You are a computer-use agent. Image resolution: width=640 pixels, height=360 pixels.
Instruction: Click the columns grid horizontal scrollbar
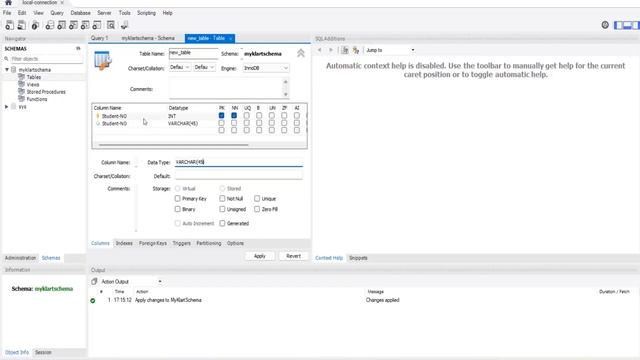click(173, 144)
